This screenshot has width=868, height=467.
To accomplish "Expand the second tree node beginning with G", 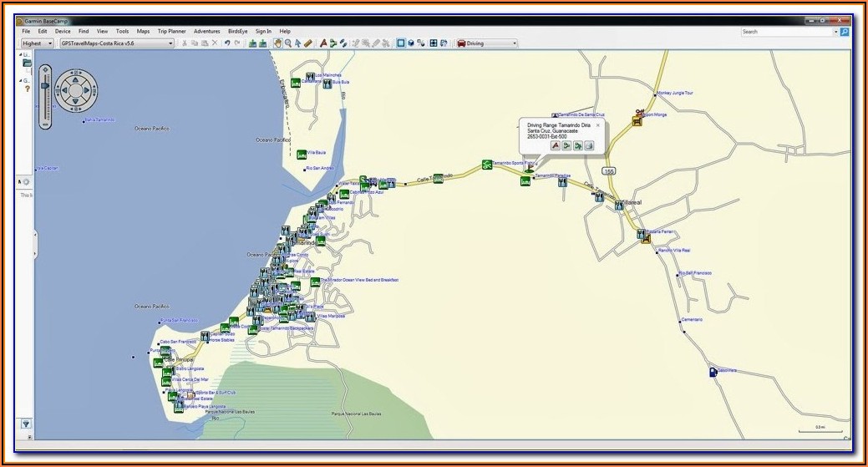I will (22, 81).
